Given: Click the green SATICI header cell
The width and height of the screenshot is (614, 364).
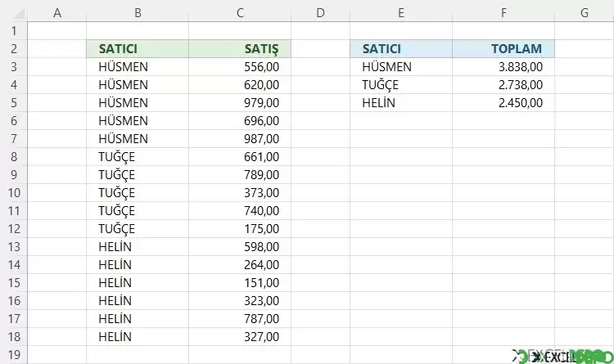Looking at the screenshot, I should point(138,49).
